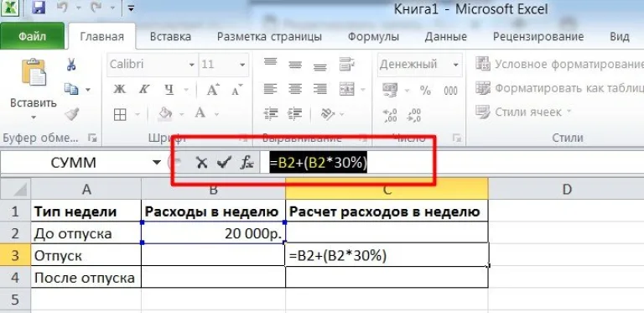This screenshot has width=644, height=313.
Task: Open the Customize Quick Access Toolbar dropdown
Action: pos(131,8)
